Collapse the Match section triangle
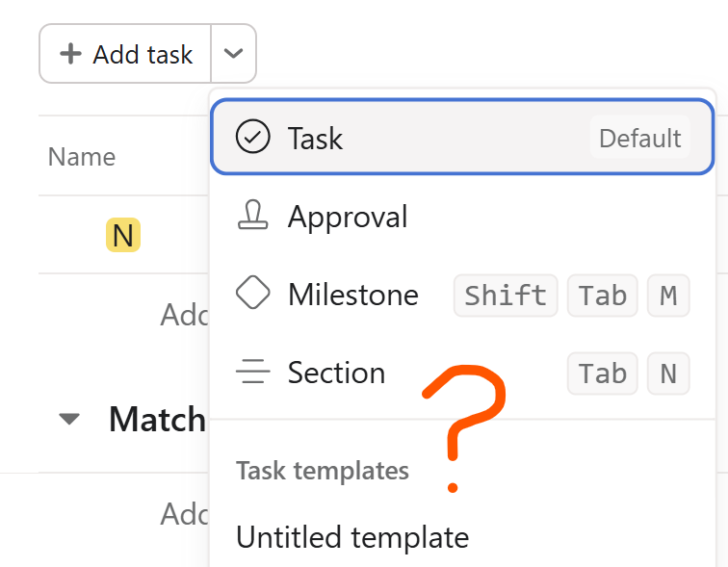Viewport: 728px width, 567px height. (x=69, y=419)
